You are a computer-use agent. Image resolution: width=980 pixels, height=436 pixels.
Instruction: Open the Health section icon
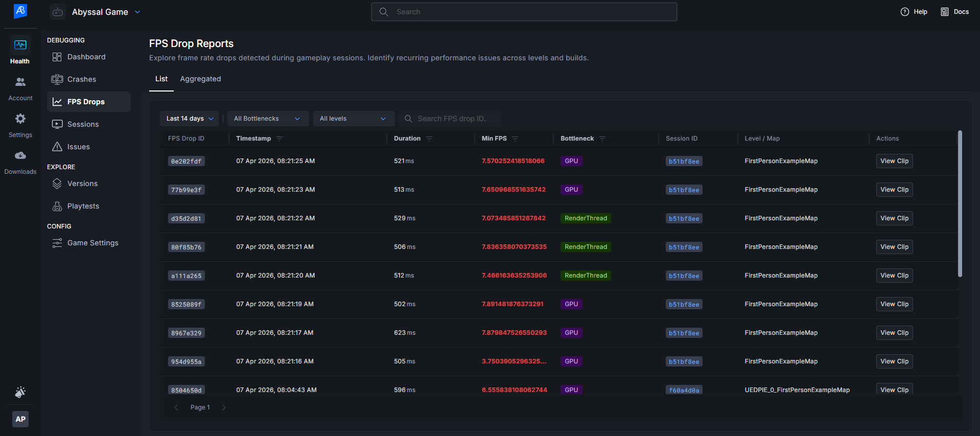click(x=20, y=45)
